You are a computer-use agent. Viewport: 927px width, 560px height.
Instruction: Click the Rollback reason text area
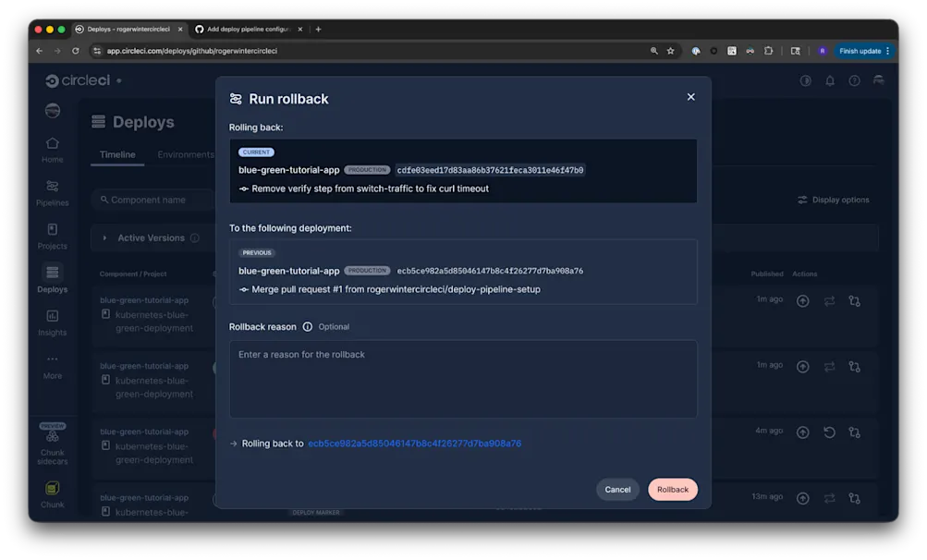coord(463,379)
